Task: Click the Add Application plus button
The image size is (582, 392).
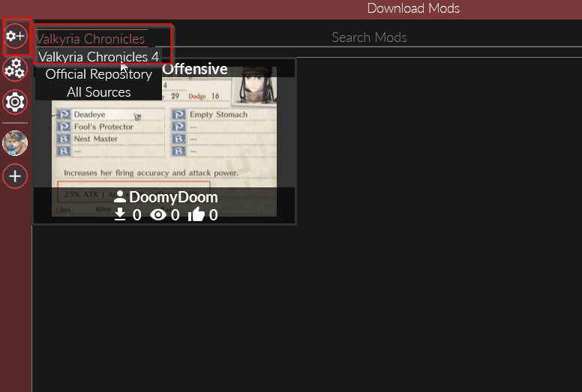Action: (x=15, y=176)
